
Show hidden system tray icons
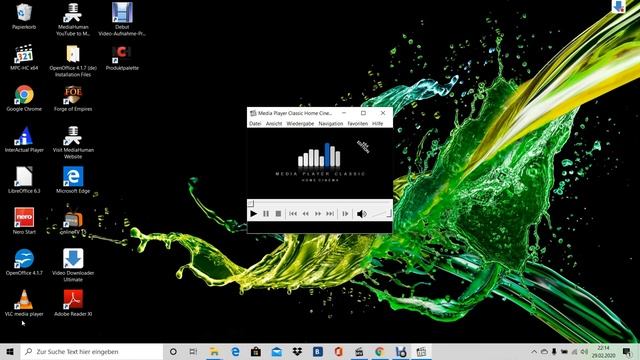pyautogui.click(x=534, y=351)
